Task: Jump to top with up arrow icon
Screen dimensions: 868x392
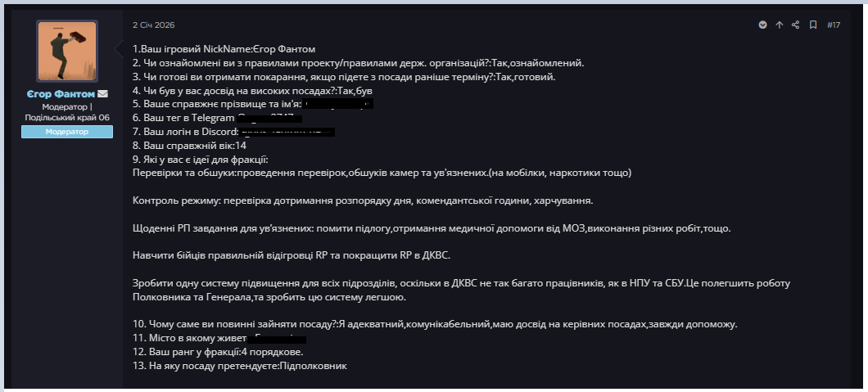Action: pos(779,25)
